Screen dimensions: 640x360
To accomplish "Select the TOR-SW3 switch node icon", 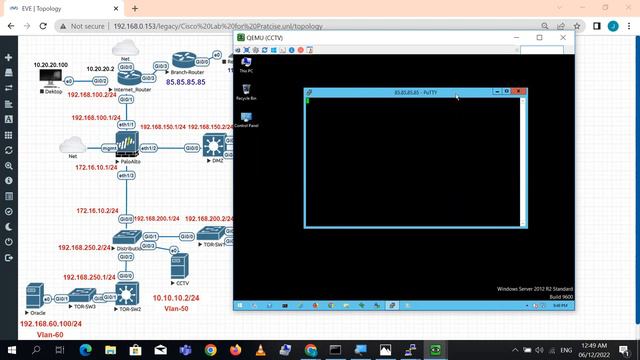I will (82, 296).
